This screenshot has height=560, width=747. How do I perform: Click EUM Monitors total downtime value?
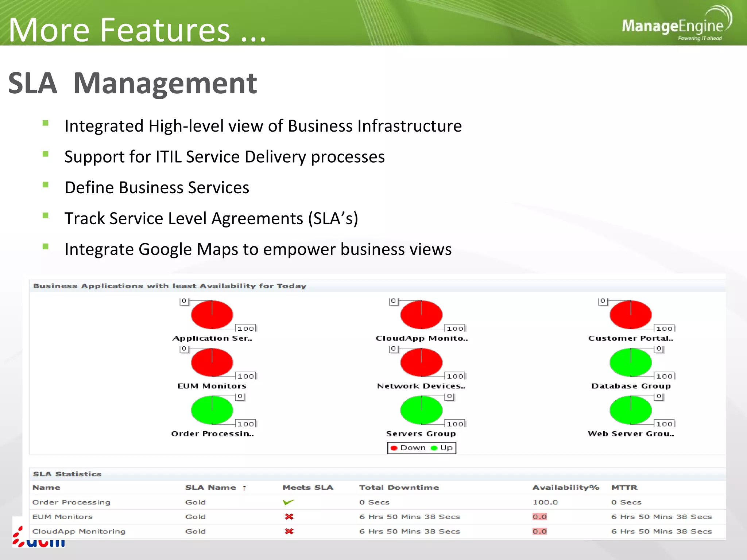410,517
